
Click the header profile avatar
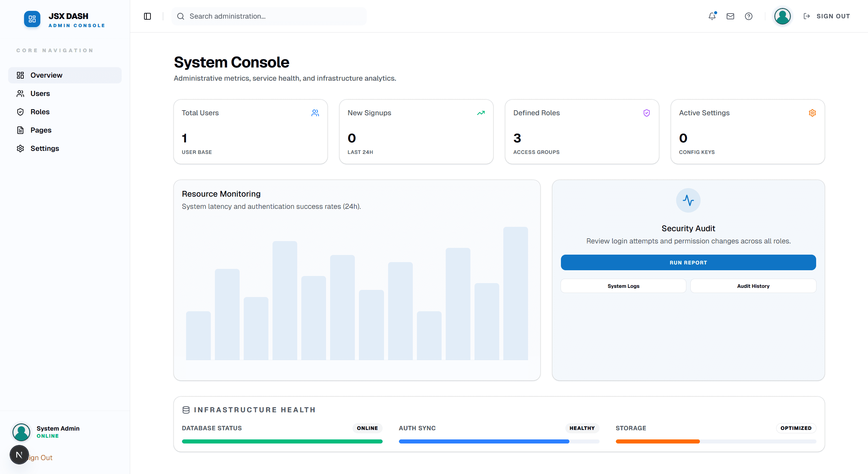(x=783, y=16)
